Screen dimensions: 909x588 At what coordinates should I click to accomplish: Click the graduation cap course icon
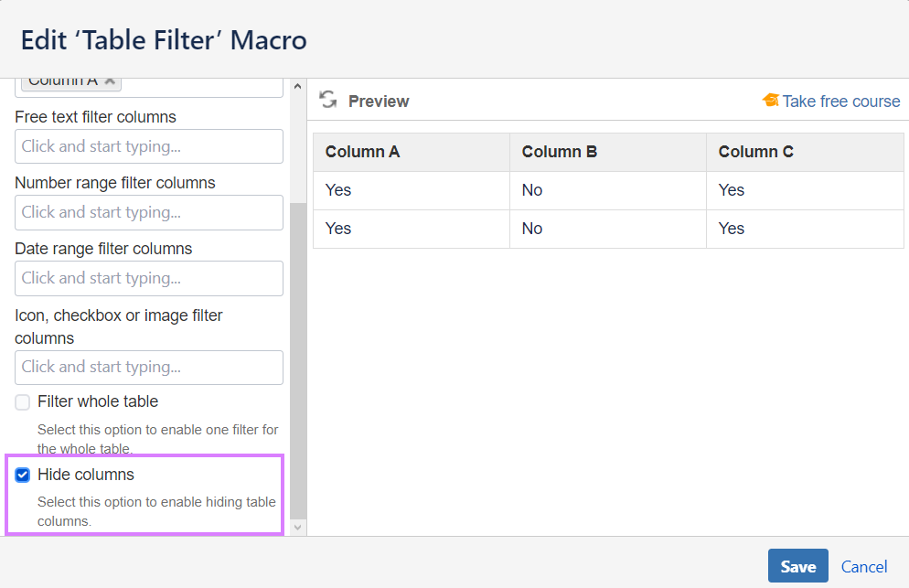pos(770,101)
